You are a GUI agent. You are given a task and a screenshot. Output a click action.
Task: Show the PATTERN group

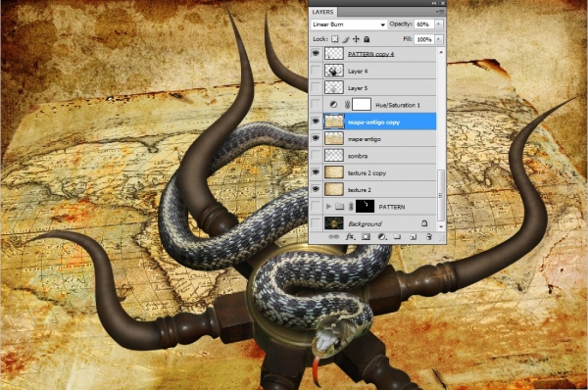(316, 206)
